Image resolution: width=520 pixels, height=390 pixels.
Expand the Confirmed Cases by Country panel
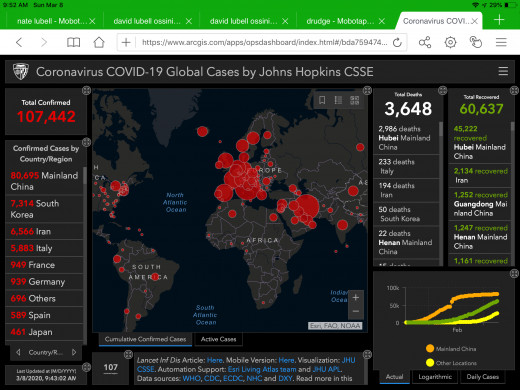coord(86,142)
